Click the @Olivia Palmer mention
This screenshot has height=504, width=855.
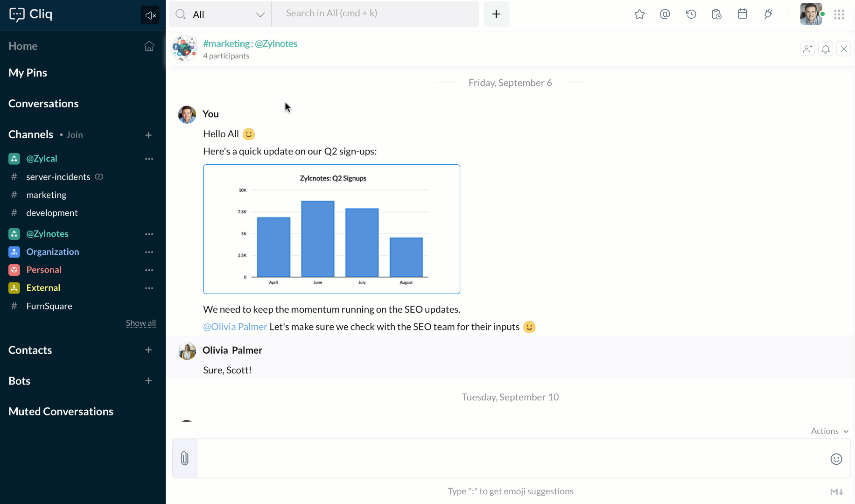point(235,327)
